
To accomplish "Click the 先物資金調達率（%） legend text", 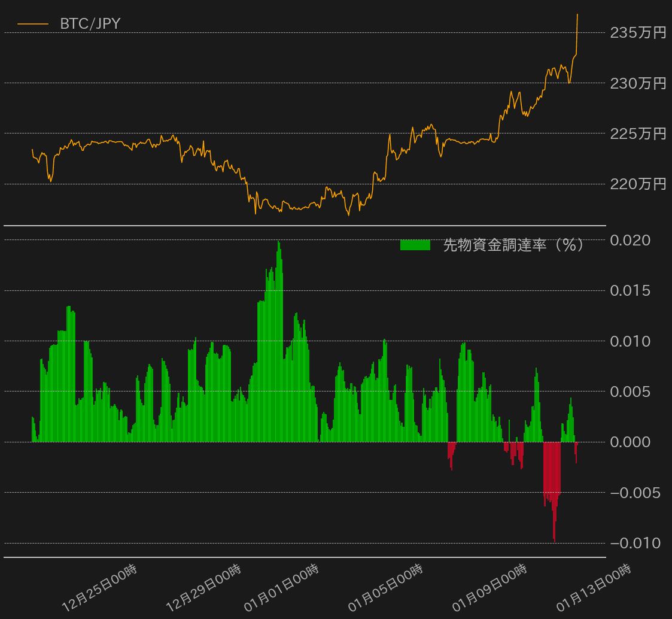I will pos(513,245).
